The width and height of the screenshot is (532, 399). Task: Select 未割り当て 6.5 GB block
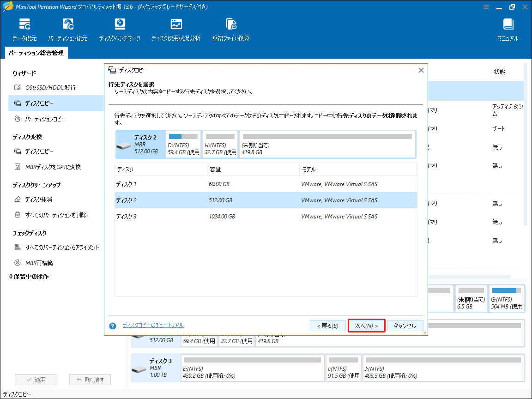pyautogui.click(x=471, y=299)
